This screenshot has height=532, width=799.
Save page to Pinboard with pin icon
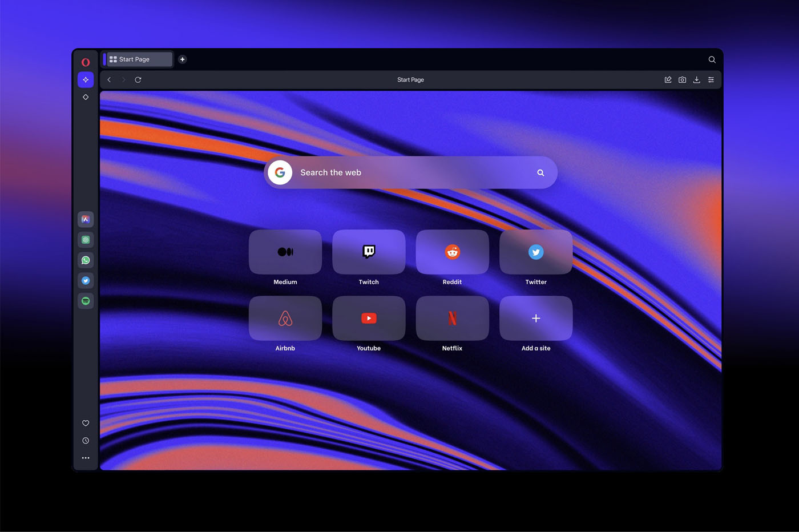668,80
